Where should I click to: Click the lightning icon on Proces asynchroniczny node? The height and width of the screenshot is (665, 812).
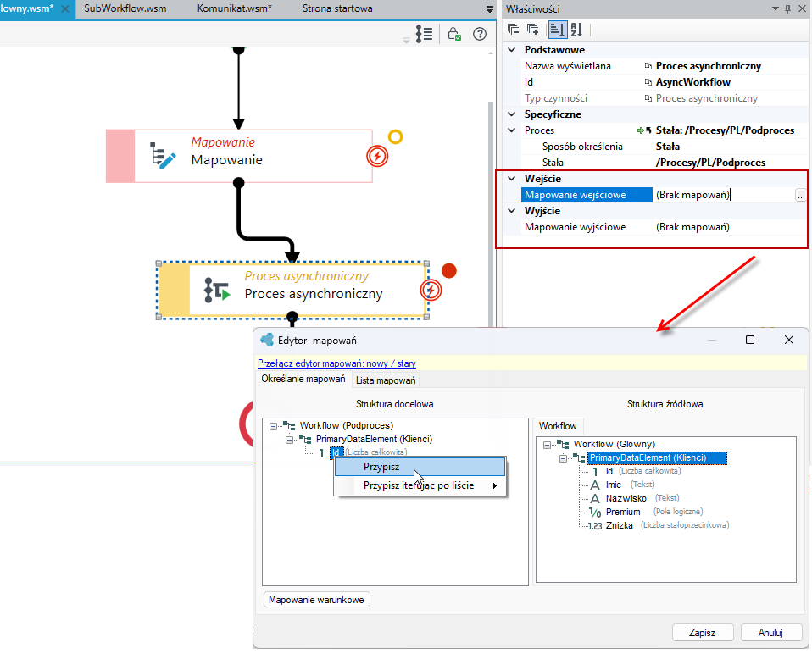(x=431, y=291)
